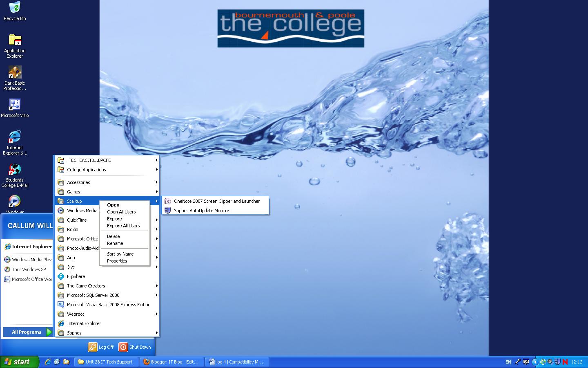Select Open All Users context menu item
588x368 pixels.
point(125,212)
